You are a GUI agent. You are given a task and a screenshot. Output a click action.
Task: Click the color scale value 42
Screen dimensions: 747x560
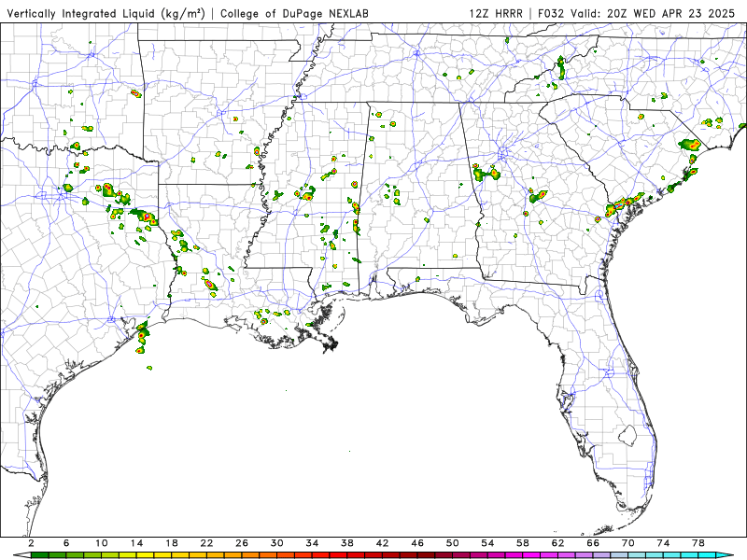click(x=383, y=543)
